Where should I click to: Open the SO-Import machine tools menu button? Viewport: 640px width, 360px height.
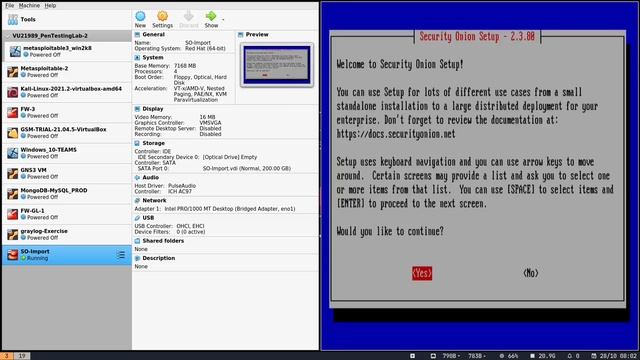point(121,255)
